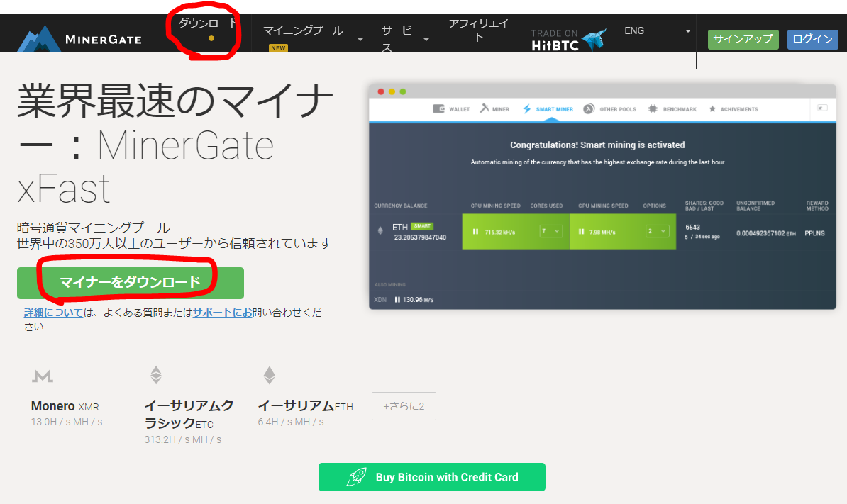Click the green SMART badge next to ETH

(x=422, y=226)
